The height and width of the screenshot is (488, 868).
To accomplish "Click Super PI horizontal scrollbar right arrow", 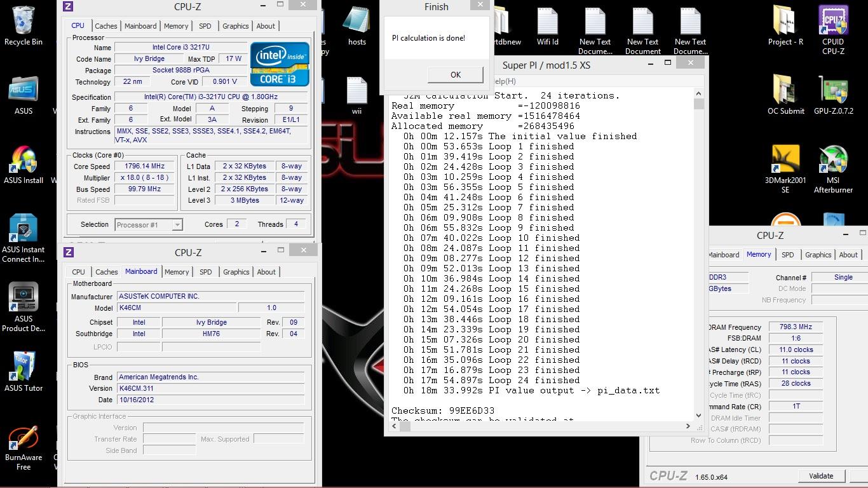I will [x=688, y=426].
